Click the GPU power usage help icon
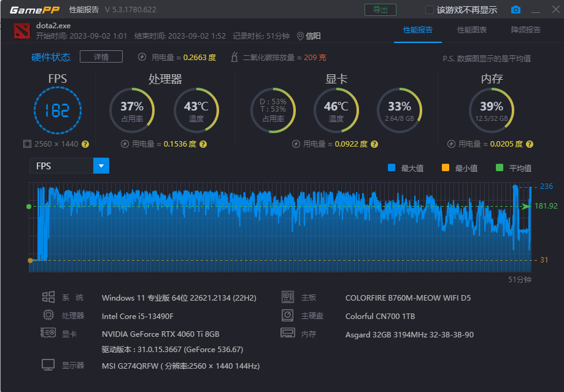 (374, 144)
